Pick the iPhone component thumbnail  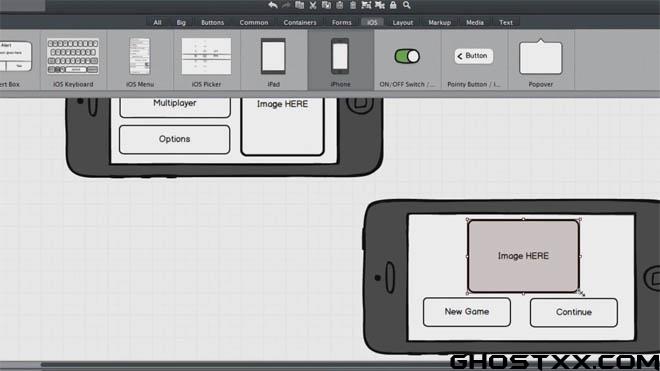pyautogui.click(x=341, y=60)
